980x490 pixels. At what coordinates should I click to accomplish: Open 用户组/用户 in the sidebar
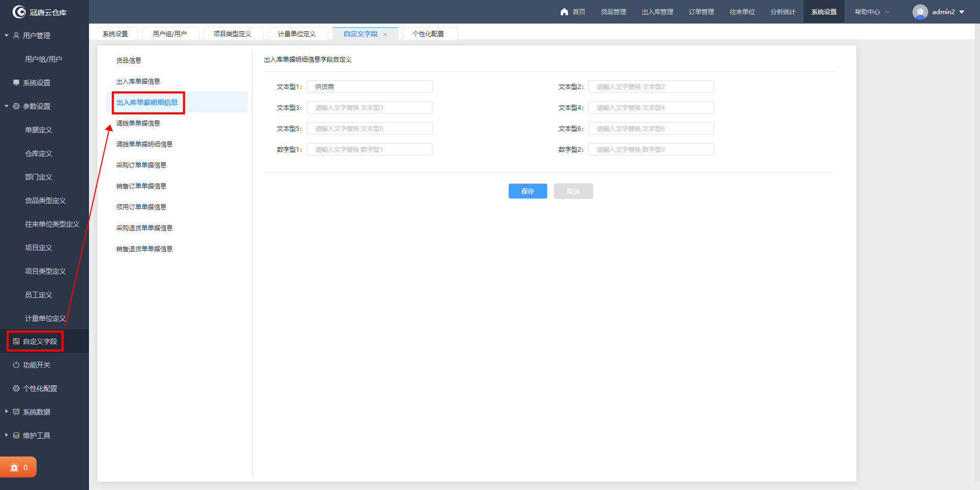(43, 59)
